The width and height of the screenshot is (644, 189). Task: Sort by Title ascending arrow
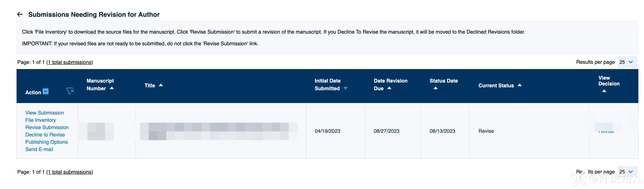[161, 85]
